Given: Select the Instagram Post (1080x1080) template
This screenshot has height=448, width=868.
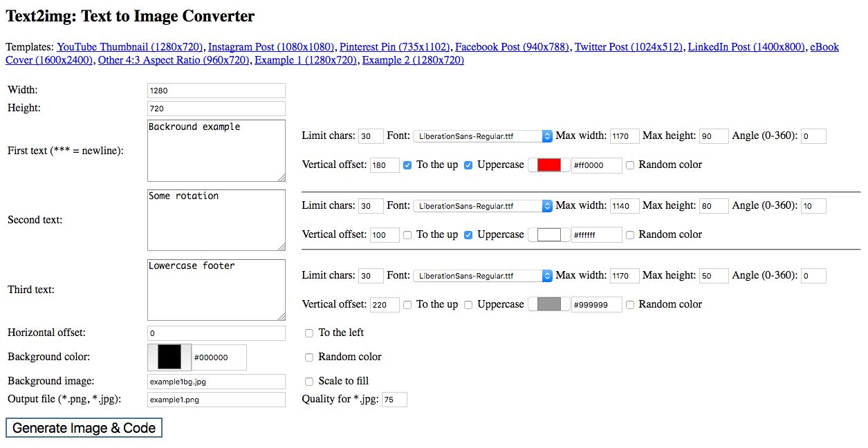Looking at the screenshot, I should [x=272, y=47].
